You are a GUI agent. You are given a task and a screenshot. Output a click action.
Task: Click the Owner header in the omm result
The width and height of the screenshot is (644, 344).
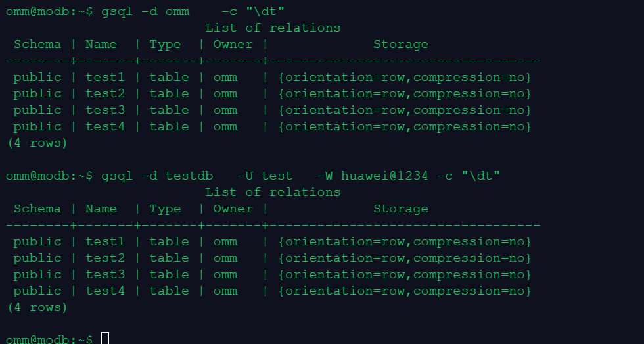[x=233, y=45]
